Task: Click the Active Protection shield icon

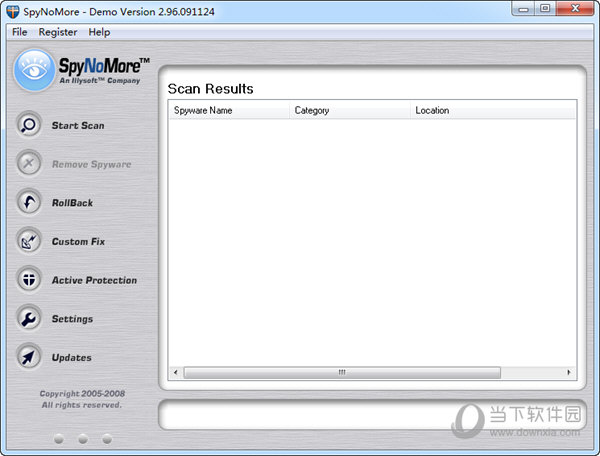Action: 29,279
